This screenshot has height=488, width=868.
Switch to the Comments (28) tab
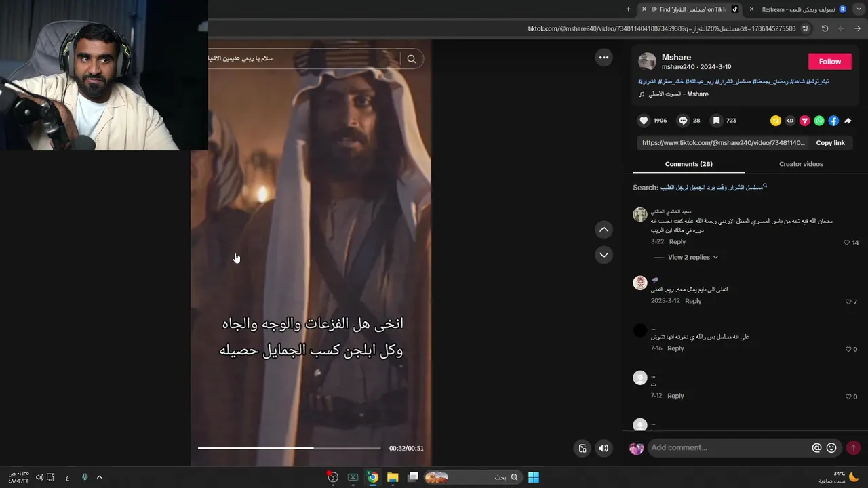pos(689,164)
